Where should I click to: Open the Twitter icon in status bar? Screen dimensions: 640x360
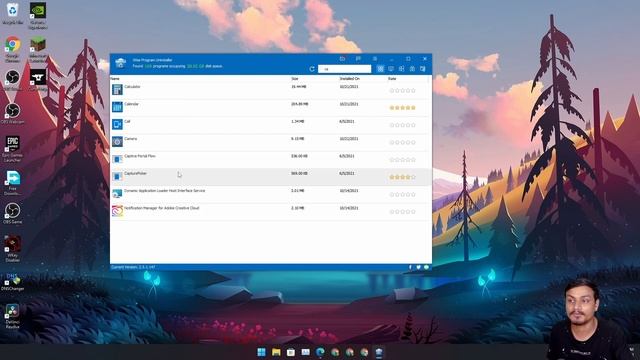418,267
